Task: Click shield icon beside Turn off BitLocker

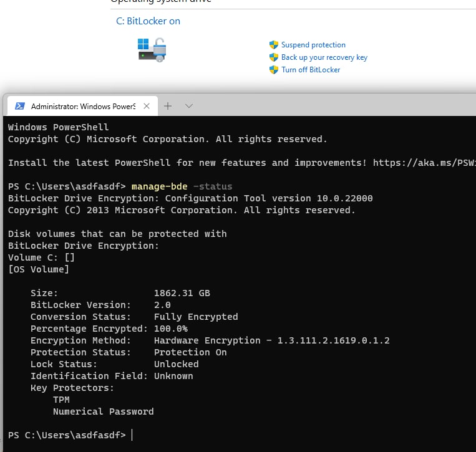Action: click(x=273, y=70)
